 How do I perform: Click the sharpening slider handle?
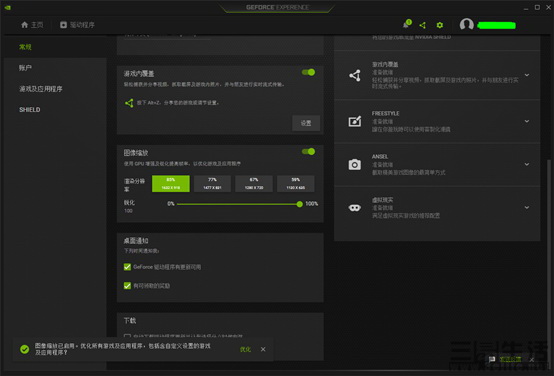[300, 204]
